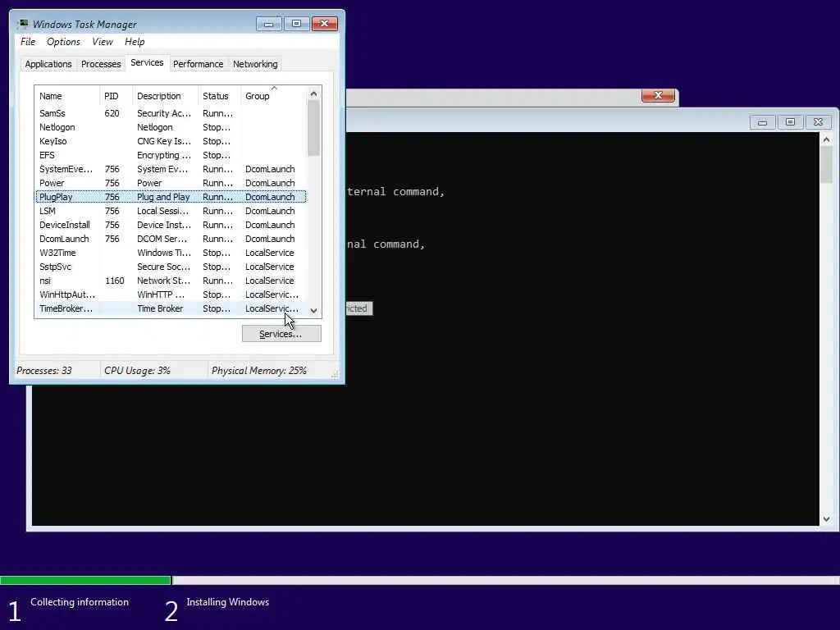Select the LSM service row
This screenshot has width=840, height=630.
click(x=171, y=211)
